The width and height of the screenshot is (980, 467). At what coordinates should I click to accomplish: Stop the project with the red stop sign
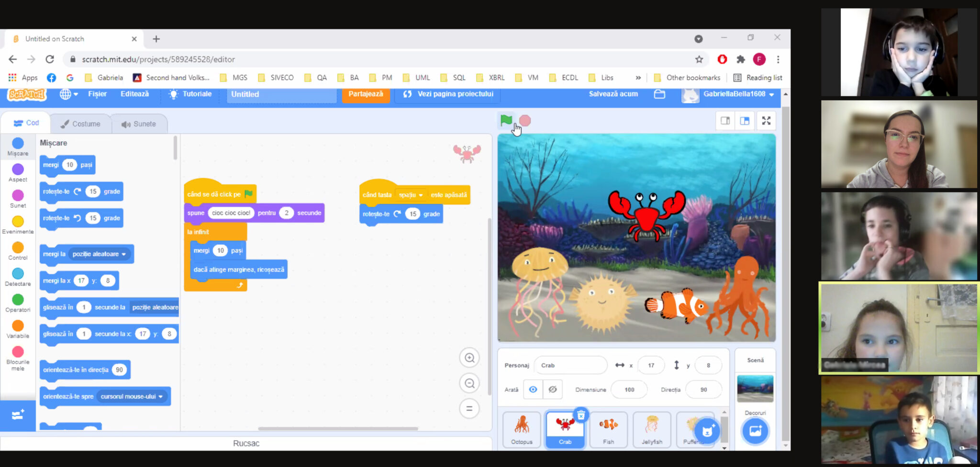coord(524,121)
